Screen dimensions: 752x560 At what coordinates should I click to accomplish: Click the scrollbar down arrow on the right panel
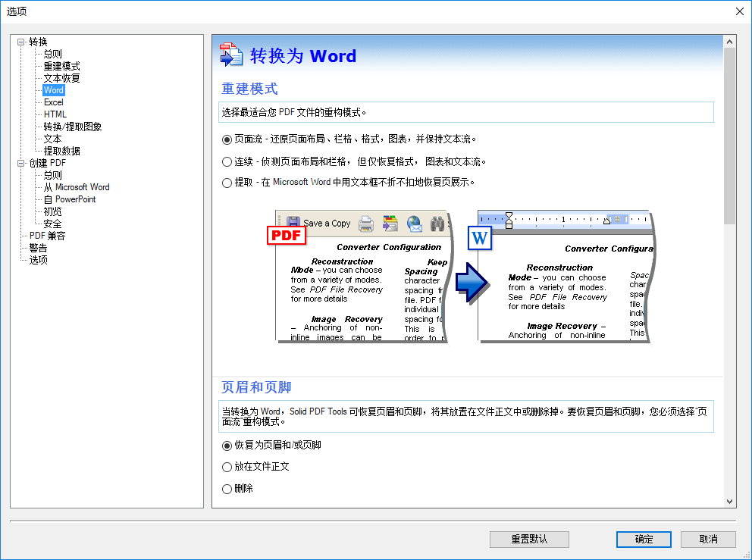point(729,501)
